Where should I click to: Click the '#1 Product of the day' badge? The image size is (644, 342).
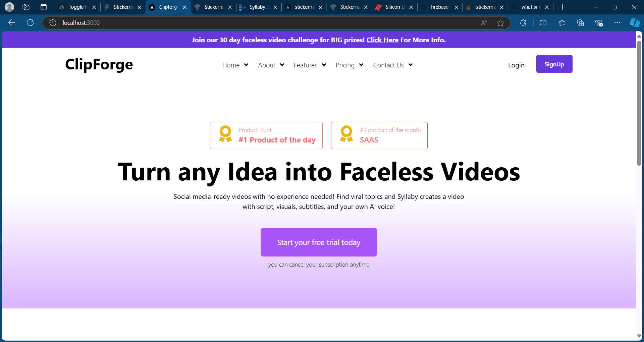(x=266, y=135)
